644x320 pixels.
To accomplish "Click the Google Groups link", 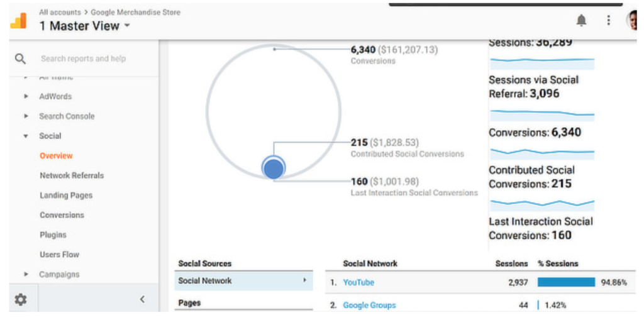I will click(x=370, y=305).
